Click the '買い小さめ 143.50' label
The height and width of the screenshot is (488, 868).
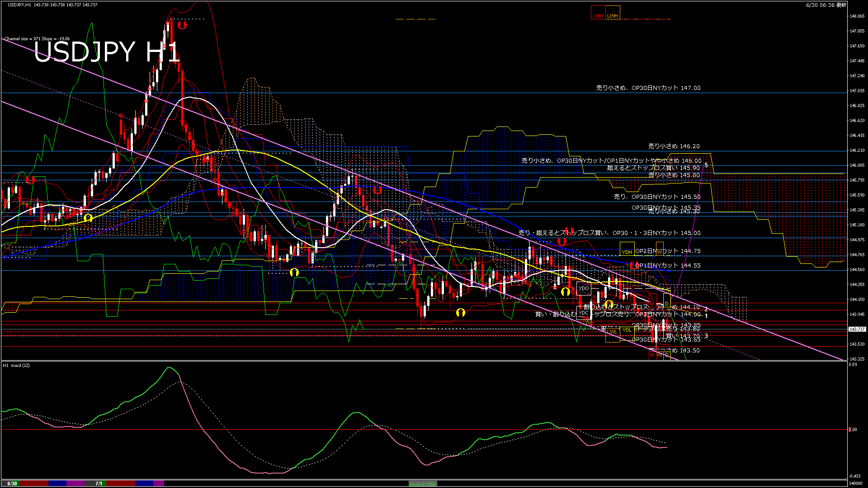[674, 351]
